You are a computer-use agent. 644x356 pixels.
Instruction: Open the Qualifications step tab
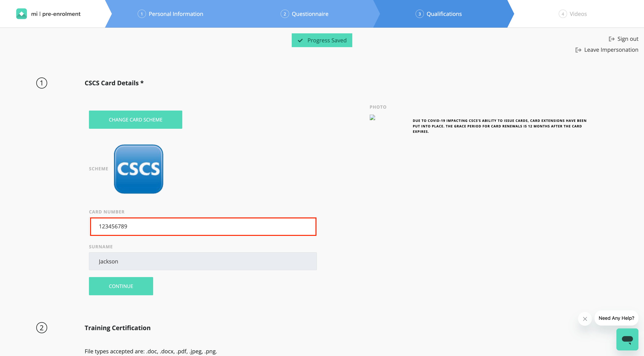[444, 14]
